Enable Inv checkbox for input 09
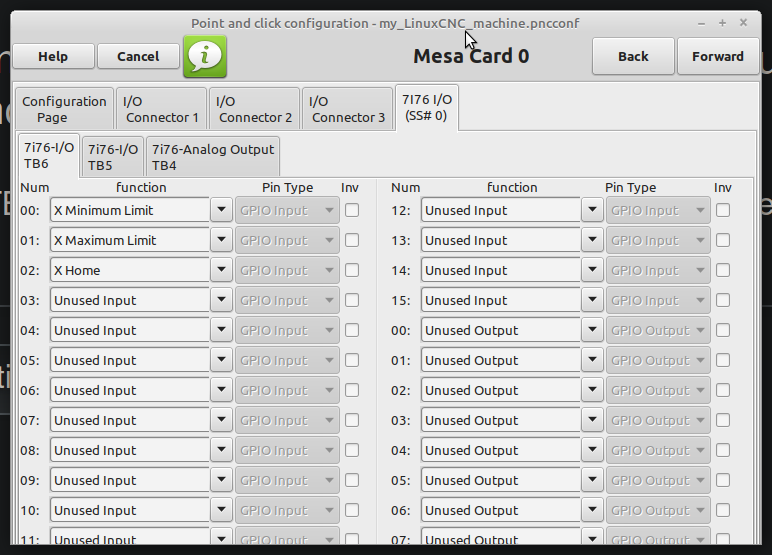The height and width of the screenshot is (555, 772). [x=352, y=481]
